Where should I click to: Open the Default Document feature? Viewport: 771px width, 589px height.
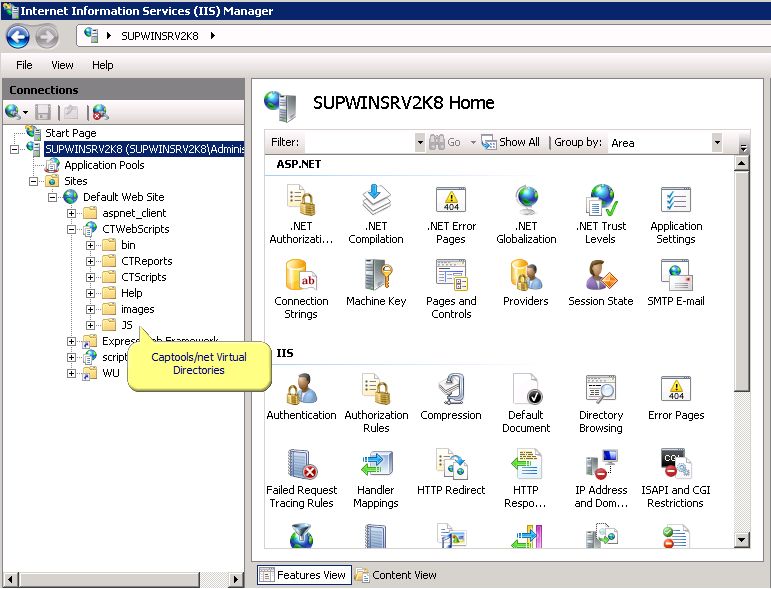point(526,403)
